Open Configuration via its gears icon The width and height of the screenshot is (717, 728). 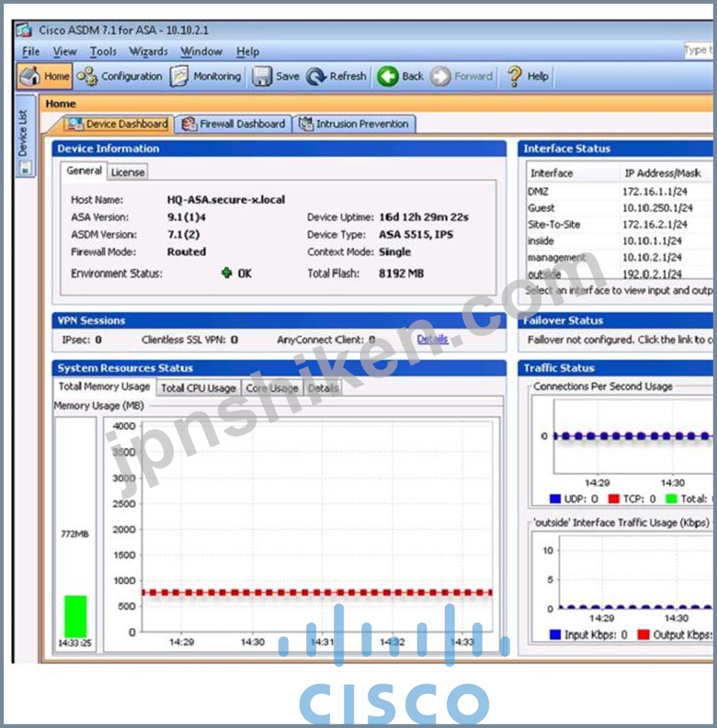click(x=86, y=75)
